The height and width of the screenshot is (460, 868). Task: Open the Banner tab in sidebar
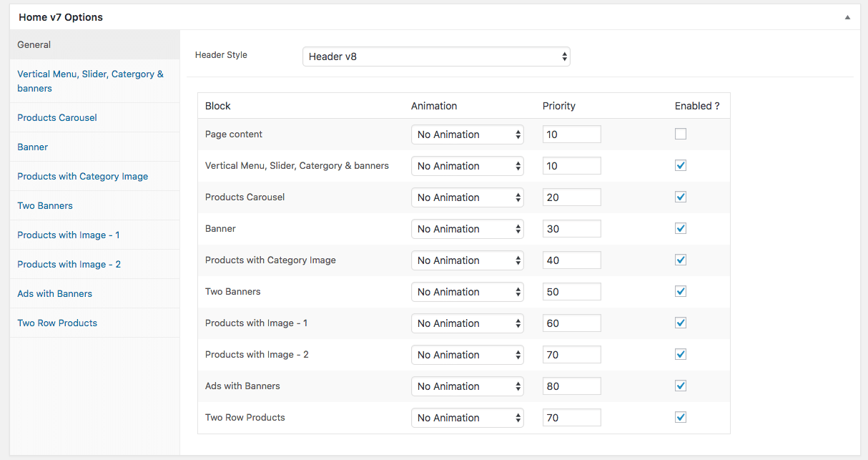94,147
